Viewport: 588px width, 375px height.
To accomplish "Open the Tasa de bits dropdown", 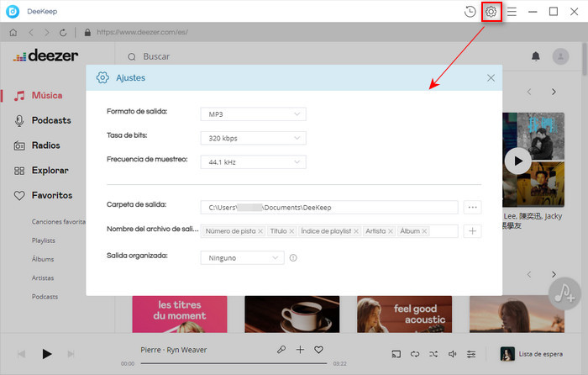I will (x=253, y=138).
